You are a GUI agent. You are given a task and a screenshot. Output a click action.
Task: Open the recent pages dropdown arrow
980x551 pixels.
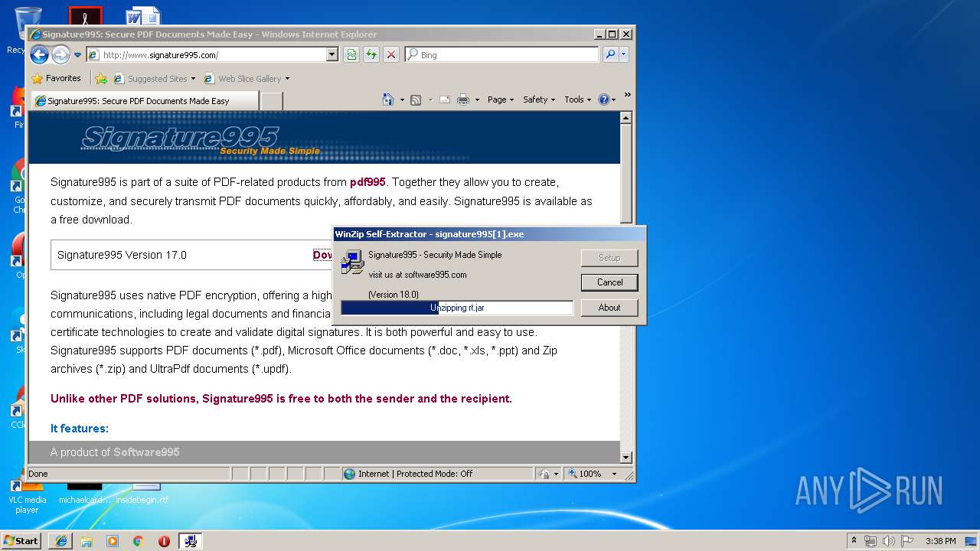77,55
